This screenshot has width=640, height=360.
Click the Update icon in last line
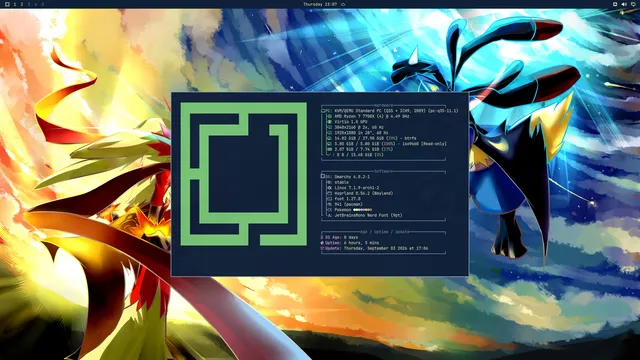(x=322, y=248)
